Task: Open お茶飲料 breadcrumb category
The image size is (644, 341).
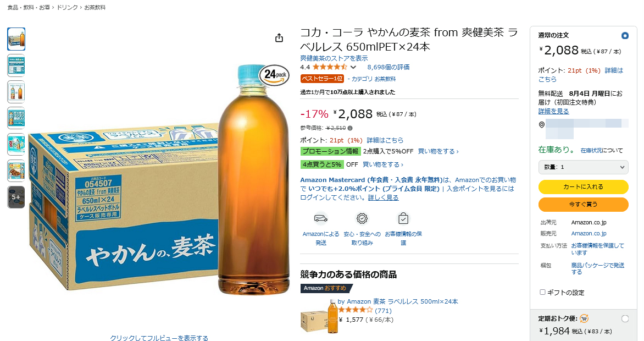Action: pos(95,7)
